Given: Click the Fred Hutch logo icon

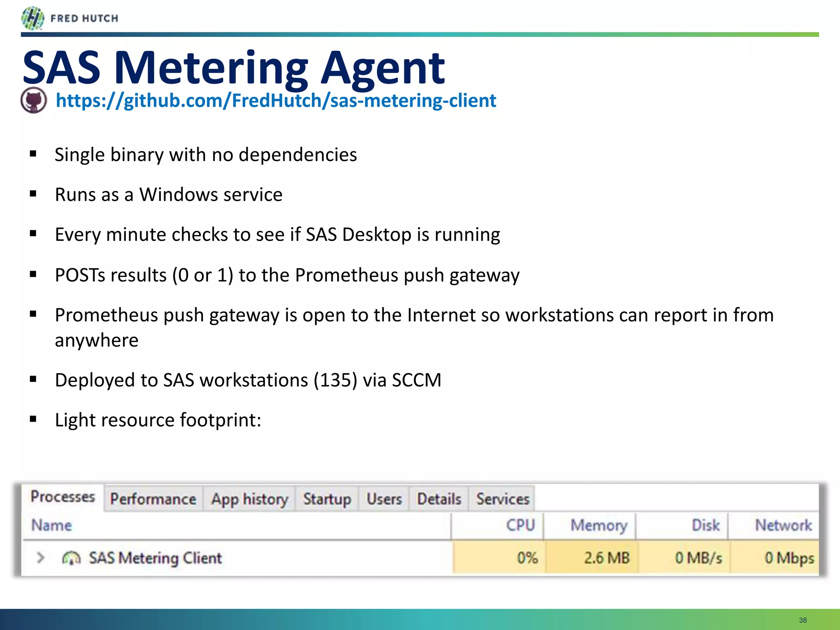Looking at the screenshot, I should (x=33, y=18).
